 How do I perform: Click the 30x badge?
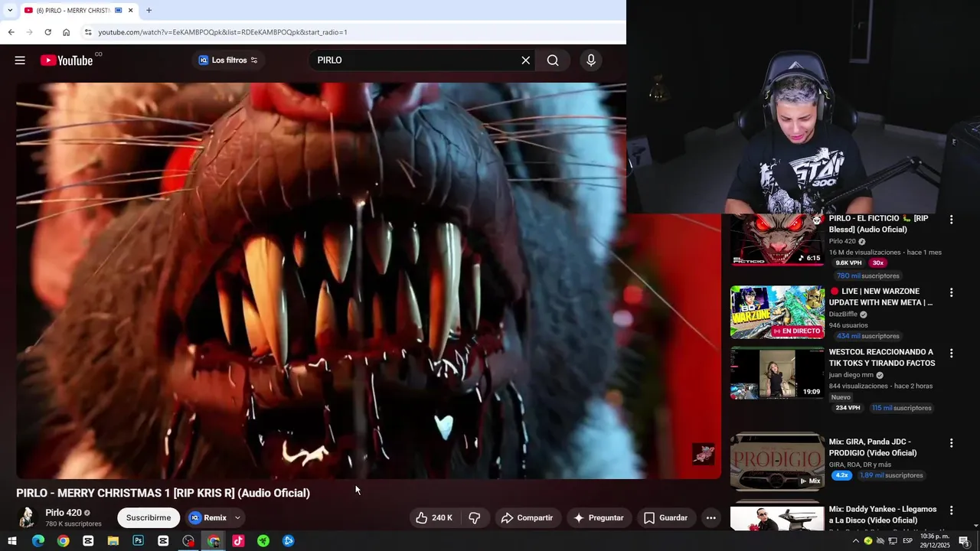(x=877, y=263)
